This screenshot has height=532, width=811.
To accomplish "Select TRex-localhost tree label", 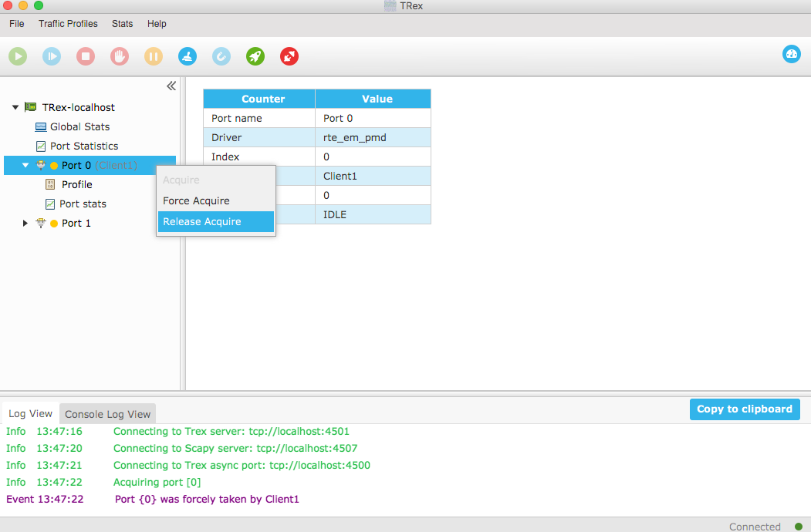I will 79,107.
